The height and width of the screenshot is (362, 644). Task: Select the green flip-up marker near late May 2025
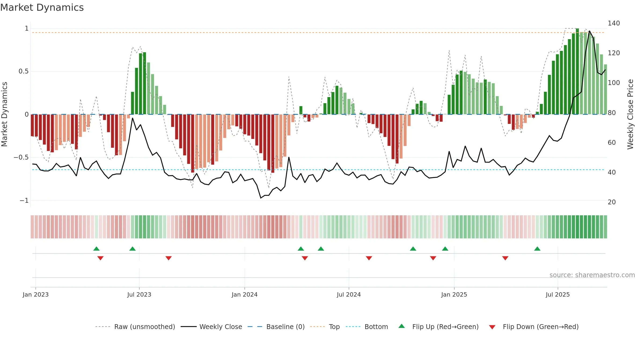pyautogui.click(x=537, y=249)
